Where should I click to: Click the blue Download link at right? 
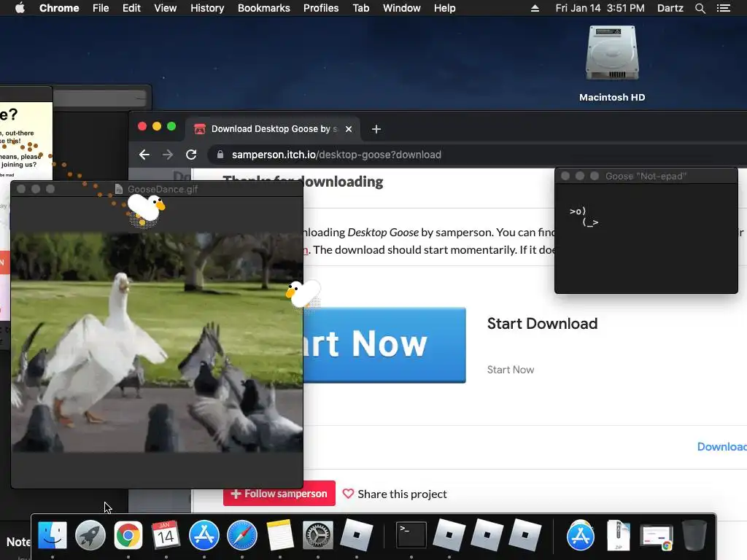(721, 447)
